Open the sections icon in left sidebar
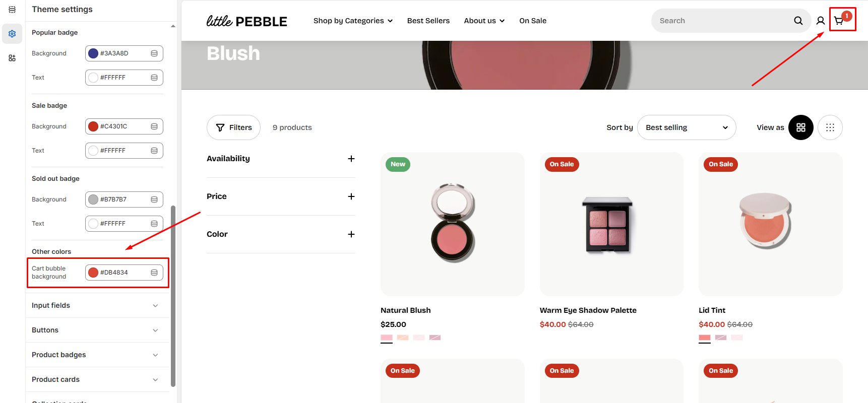This screenshot has height=403, width=868. 12,10
